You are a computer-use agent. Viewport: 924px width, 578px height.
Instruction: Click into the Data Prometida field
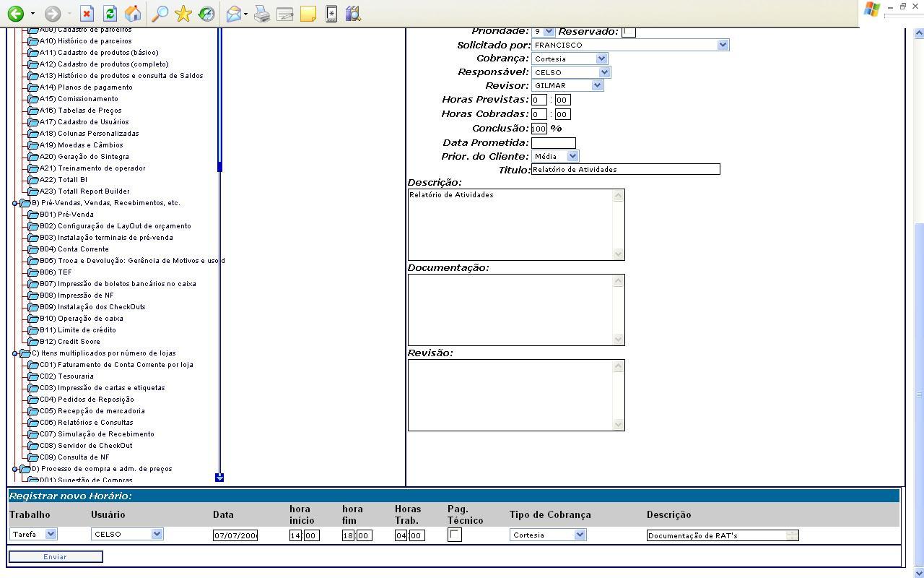(x=553, y=142)
